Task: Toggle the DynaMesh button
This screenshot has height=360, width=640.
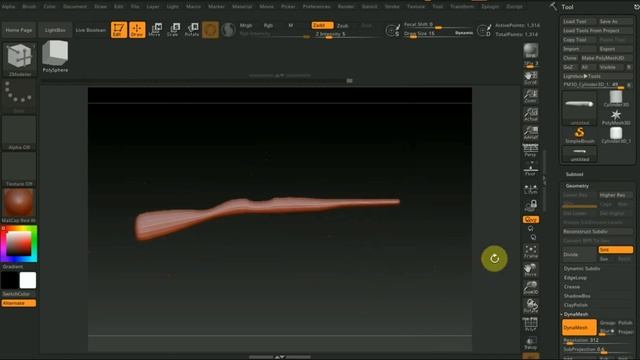Action: 579,327
